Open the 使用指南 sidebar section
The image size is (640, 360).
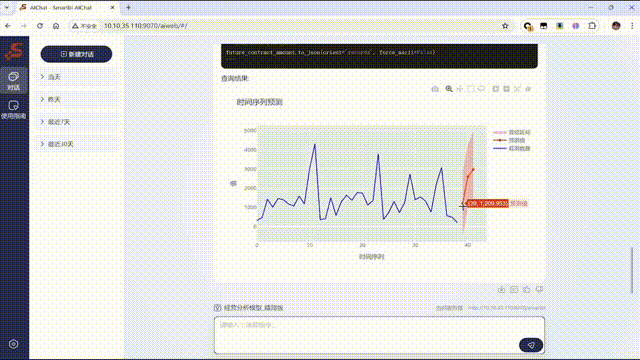pyautogui.click(x=13, y=110)
